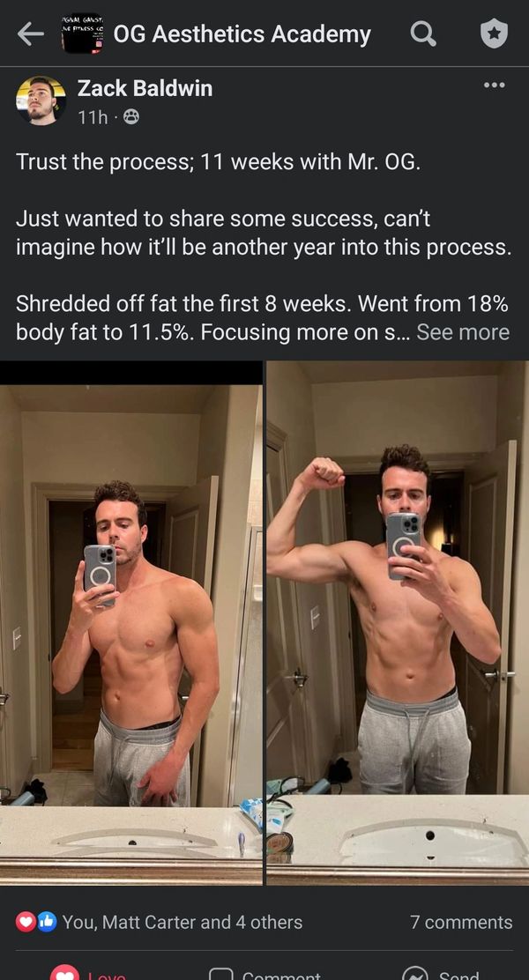Open the group search magnifier
The width and height of the screenshot is (529, 980).
pyautogui.click(x=423, y=33)
